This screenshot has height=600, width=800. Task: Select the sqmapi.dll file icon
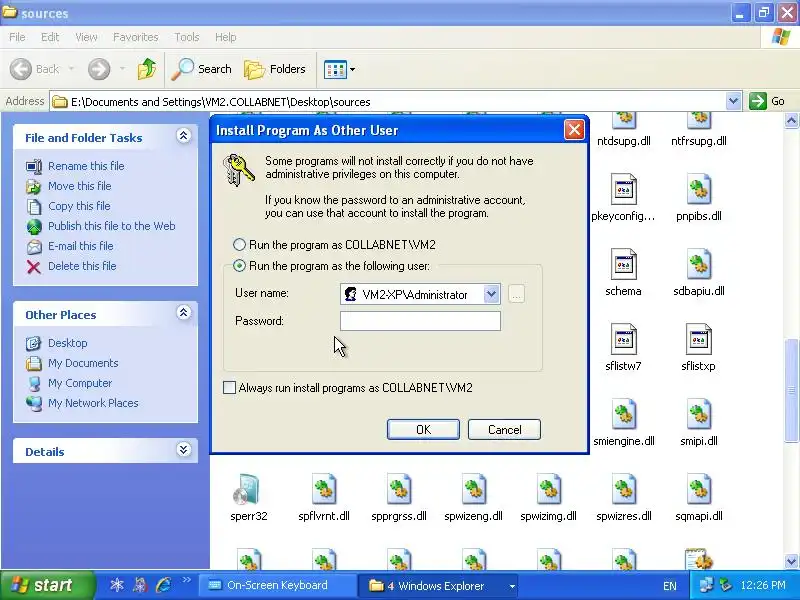point(698,490)
